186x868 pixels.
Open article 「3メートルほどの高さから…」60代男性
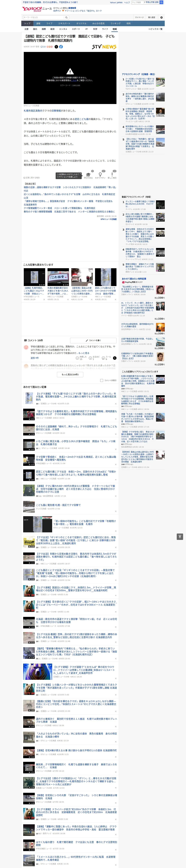[76, 858]
